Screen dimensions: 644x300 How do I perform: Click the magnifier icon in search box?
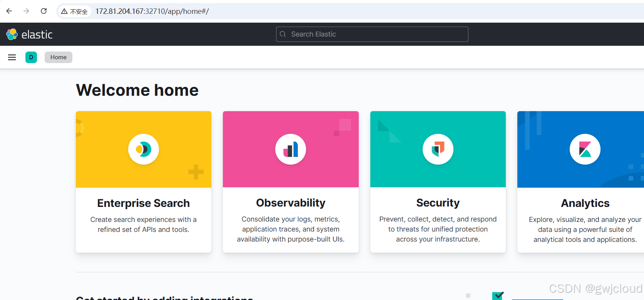(283, 34)
